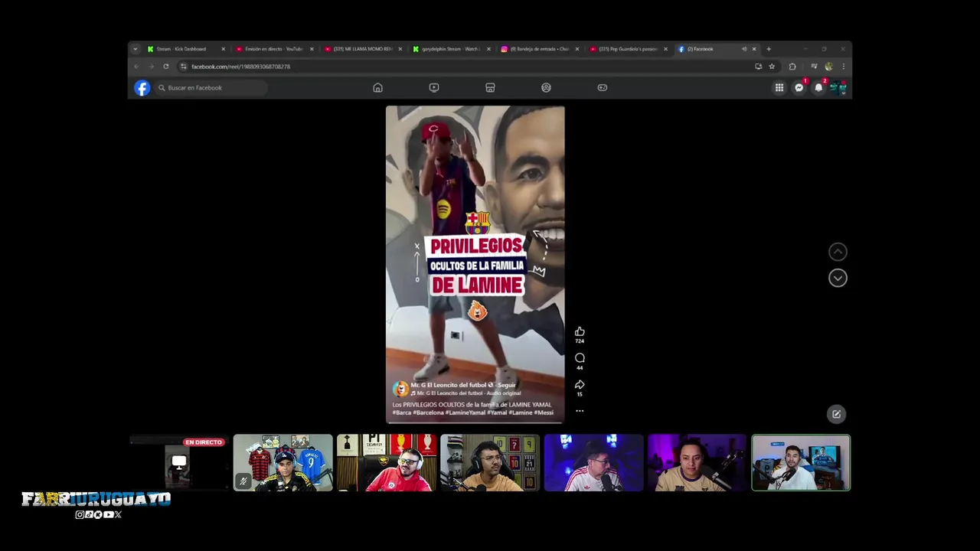Open Messenger chats icon
980x551 pixels.
tap(799, 88)
